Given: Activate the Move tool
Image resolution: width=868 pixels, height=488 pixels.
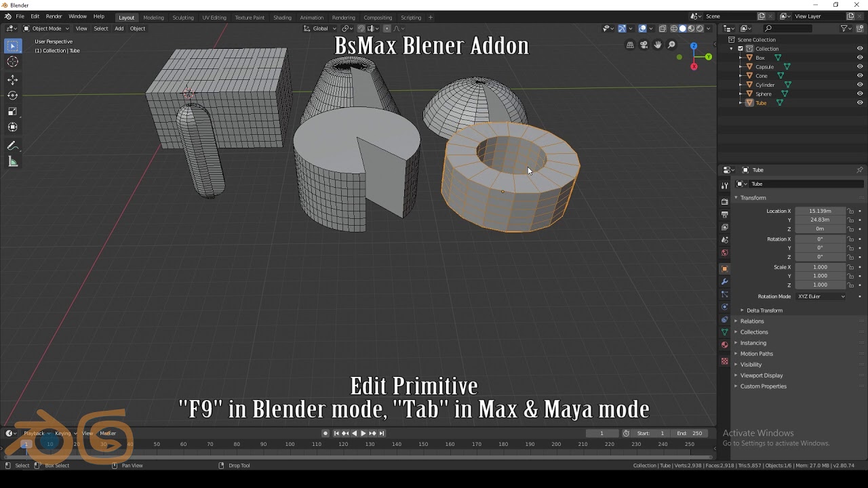Looking at the screenshot, I should point(13,79).
